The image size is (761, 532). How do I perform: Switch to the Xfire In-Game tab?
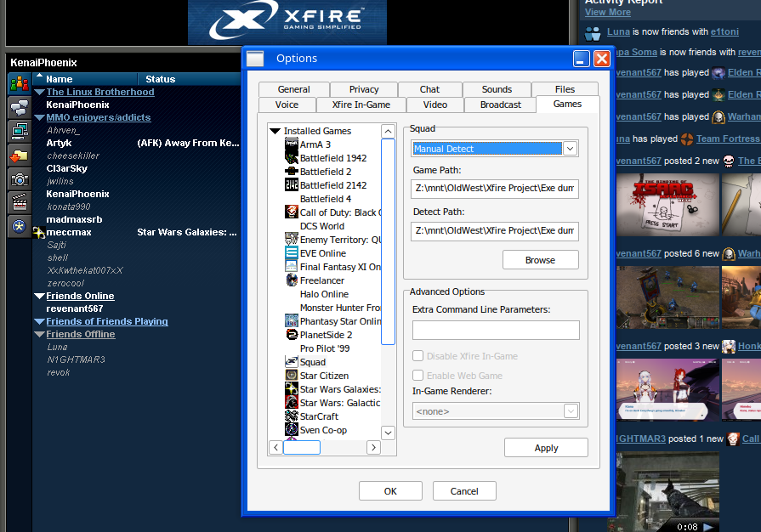coord(361,105)
